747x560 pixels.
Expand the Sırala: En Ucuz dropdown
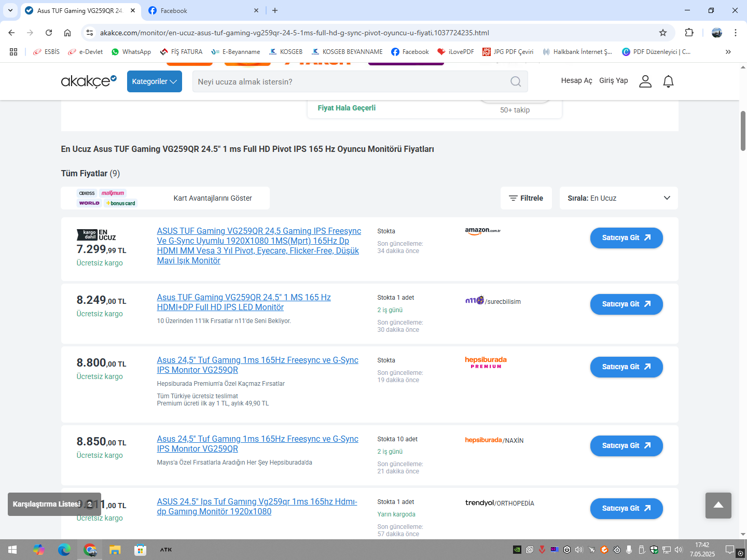point(619,198)
